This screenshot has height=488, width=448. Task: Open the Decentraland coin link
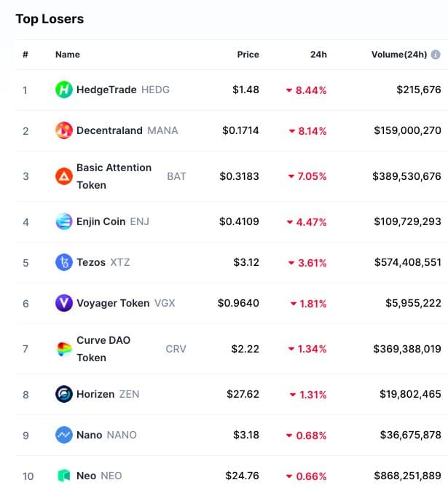109,130
